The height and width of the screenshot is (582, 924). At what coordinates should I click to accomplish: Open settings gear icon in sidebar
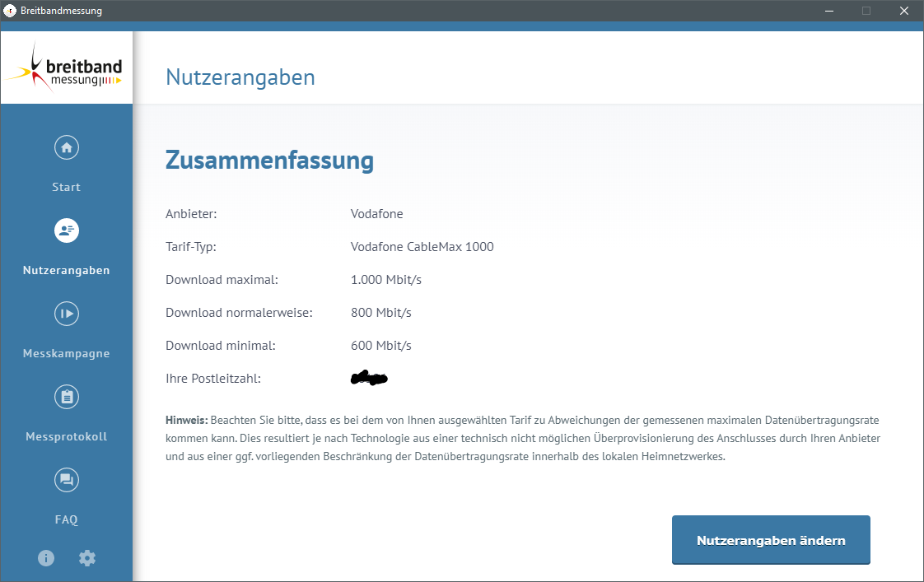[x=87, y=558]
